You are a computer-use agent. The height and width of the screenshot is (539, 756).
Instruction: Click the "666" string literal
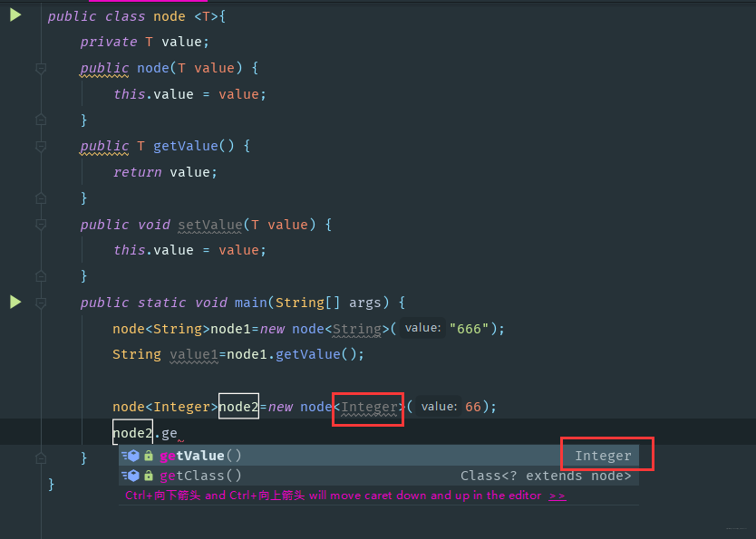pyautogui.click(x=469, y=329)
